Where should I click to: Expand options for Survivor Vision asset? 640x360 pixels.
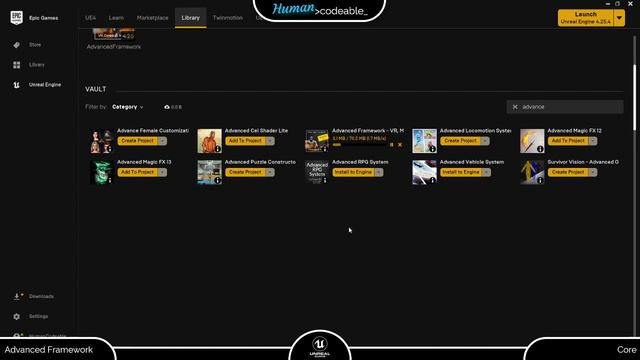[593, 172]
